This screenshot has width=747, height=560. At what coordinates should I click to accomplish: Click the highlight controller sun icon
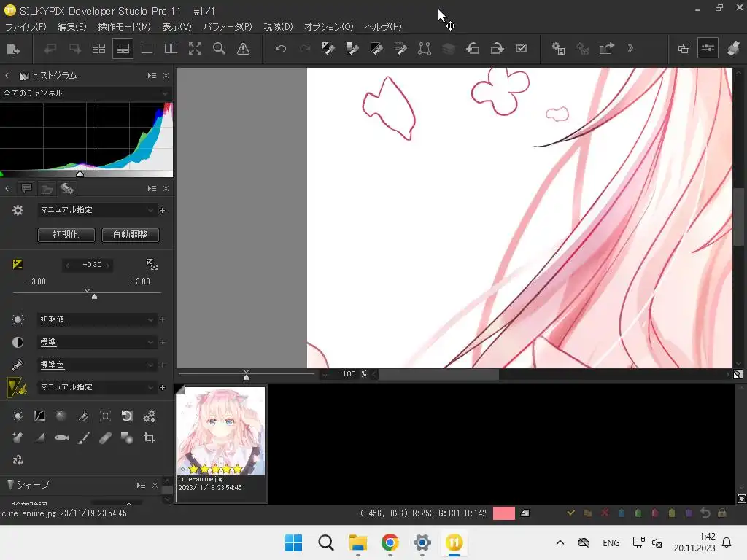pyautogui.click(x=18, y=416)
